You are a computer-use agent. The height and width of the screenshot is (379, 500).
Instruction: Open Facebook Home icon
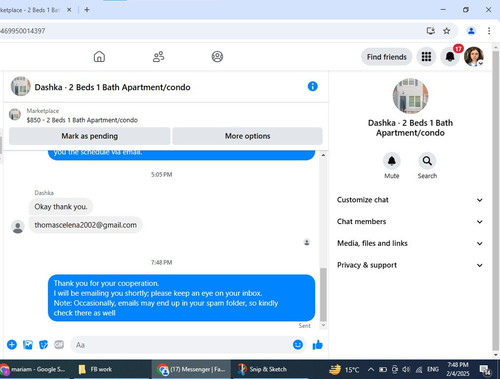pos(99,57)
